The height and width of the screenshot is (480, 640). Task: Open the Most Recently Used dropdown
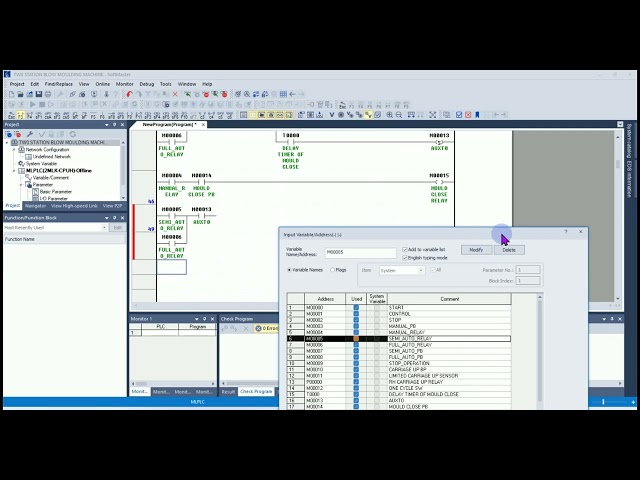(x=104, y=227)
